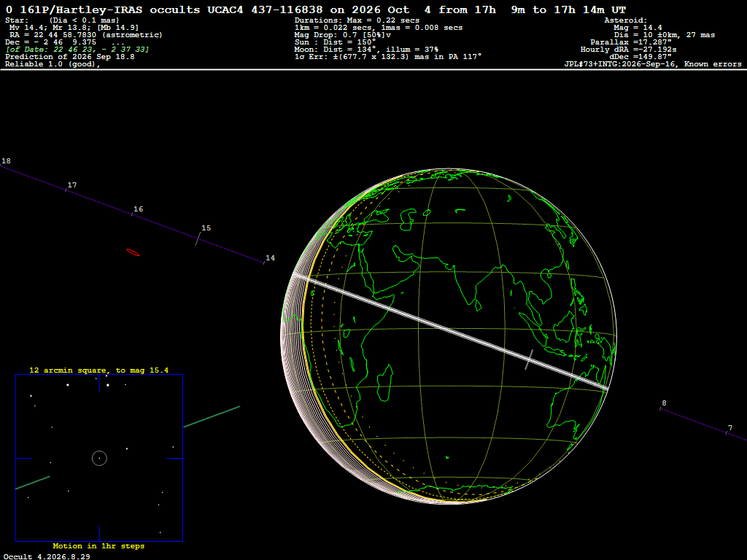
Task: Click the green date coordinates line
Action: click(77, 50)
